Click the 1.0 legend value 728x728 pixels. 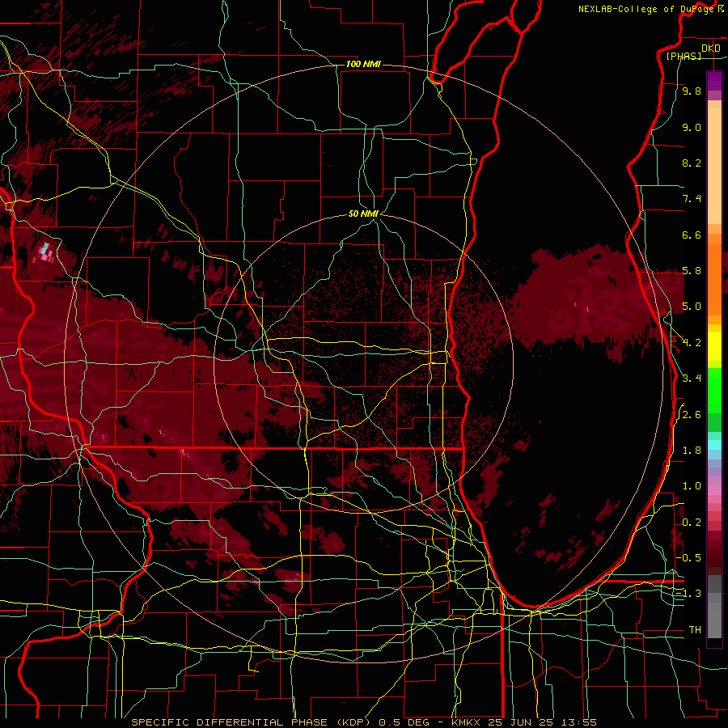coord(692,485)
